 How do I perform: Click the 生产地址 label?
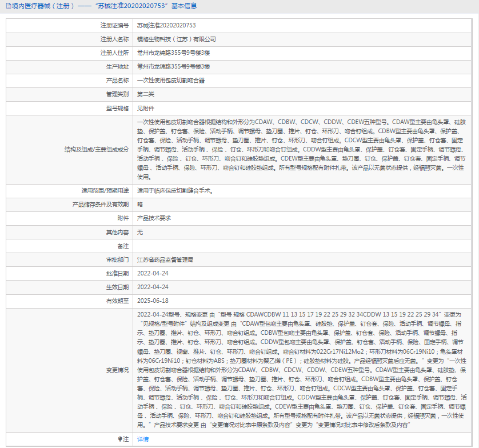(117, 67)
